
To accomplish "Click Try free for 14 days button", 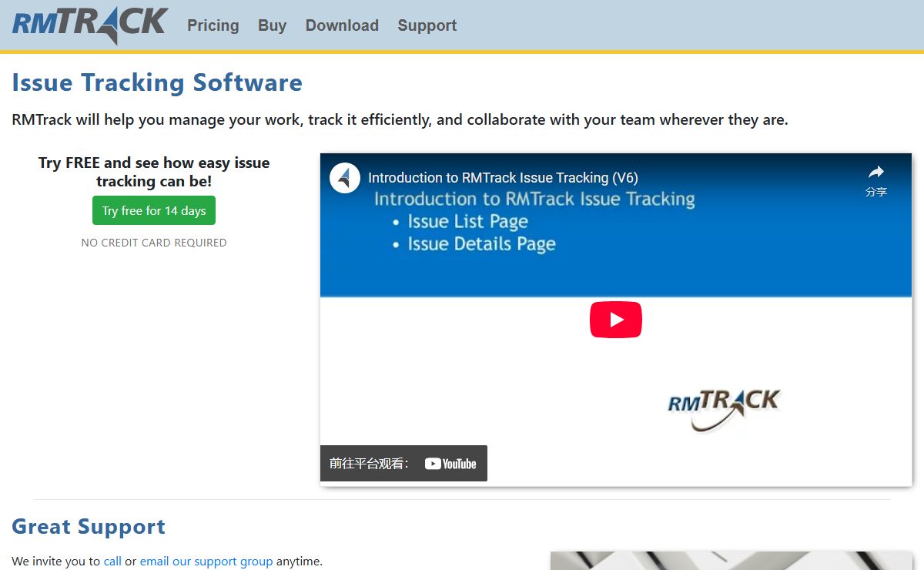I will (154, 210).
